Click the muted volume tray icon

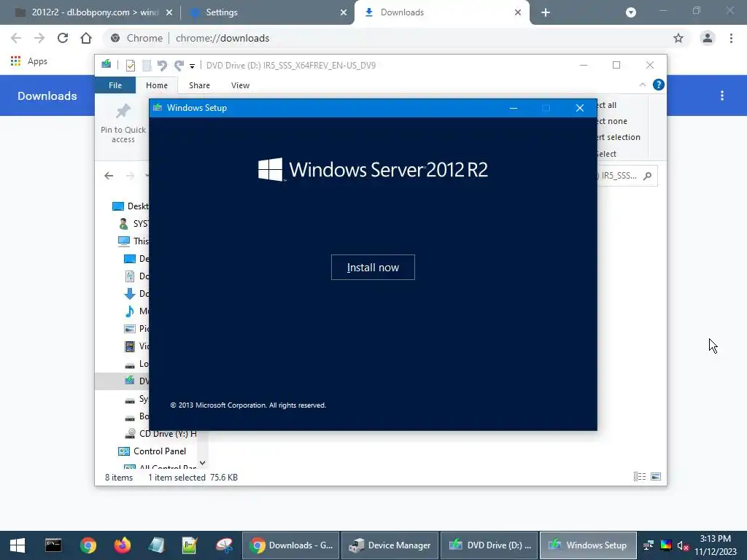(683, 545)
